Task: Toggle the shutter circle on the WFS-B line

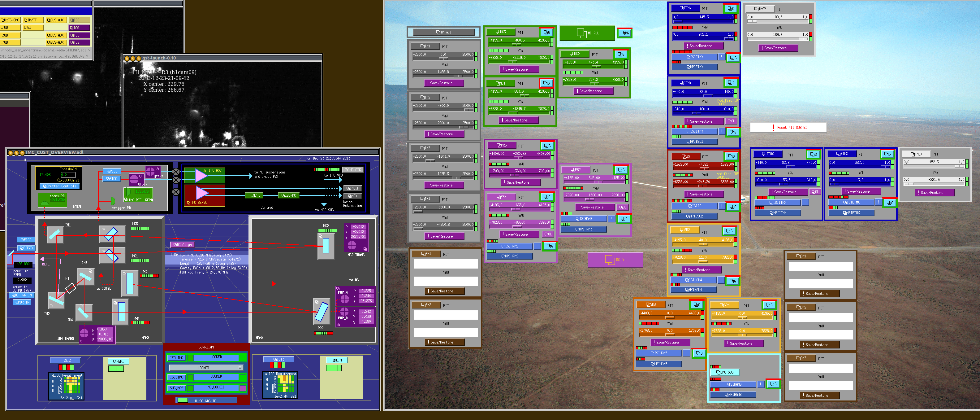Action: (176, 172)
